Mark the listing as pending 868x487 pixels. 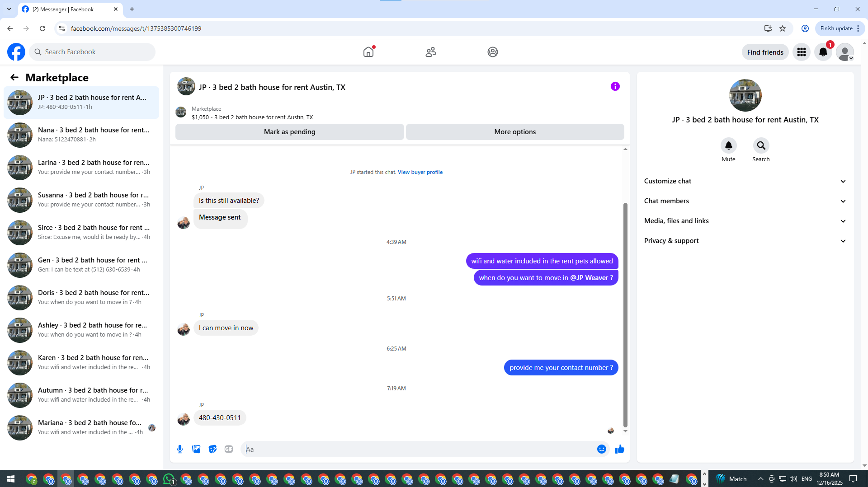click(290, 132)
